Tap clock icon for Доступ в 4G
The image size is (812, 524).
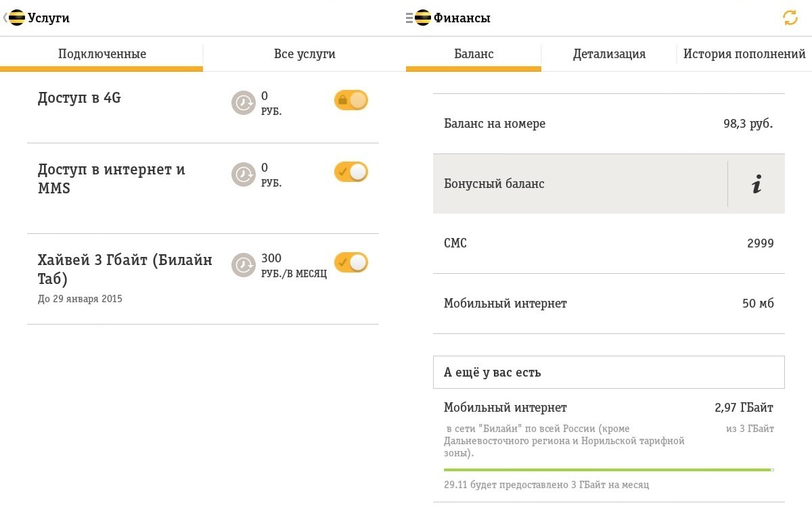(244, 103)
